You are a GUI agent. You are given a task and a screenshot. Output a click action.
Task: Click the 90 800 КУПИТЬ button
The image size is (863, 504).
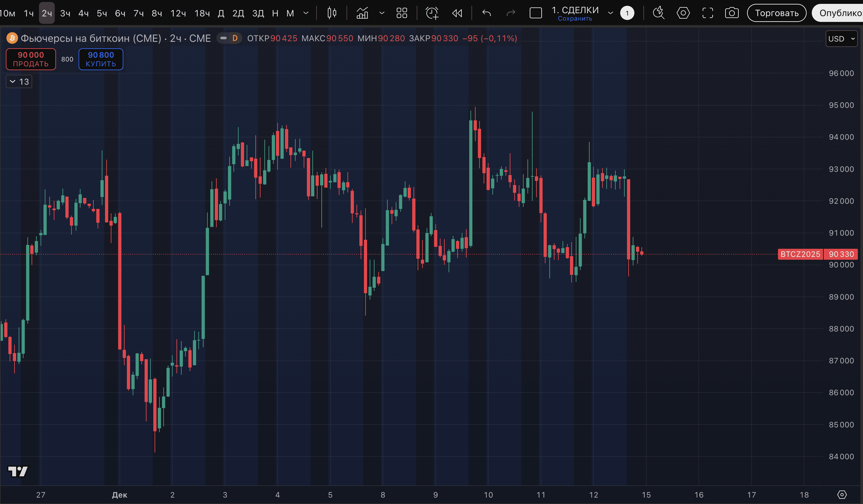click(x=101, y=59)
